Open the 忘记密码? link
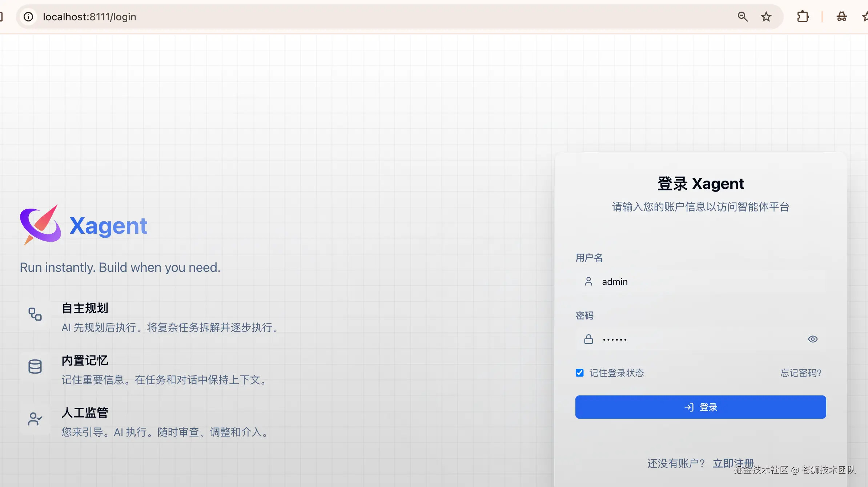This screenshot has width=868, height=487. pos(801,373)
